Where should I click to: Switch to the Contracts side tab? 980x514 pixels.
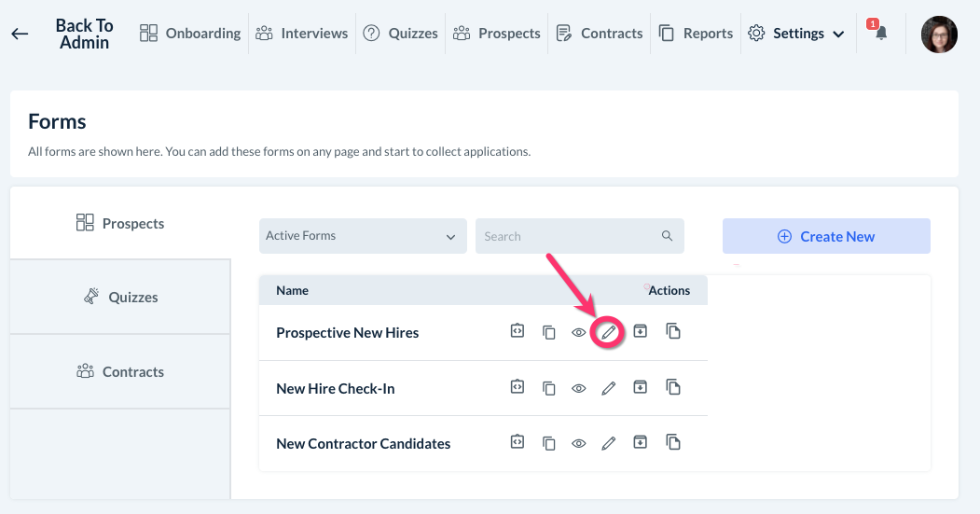click(x=120, y=371)
